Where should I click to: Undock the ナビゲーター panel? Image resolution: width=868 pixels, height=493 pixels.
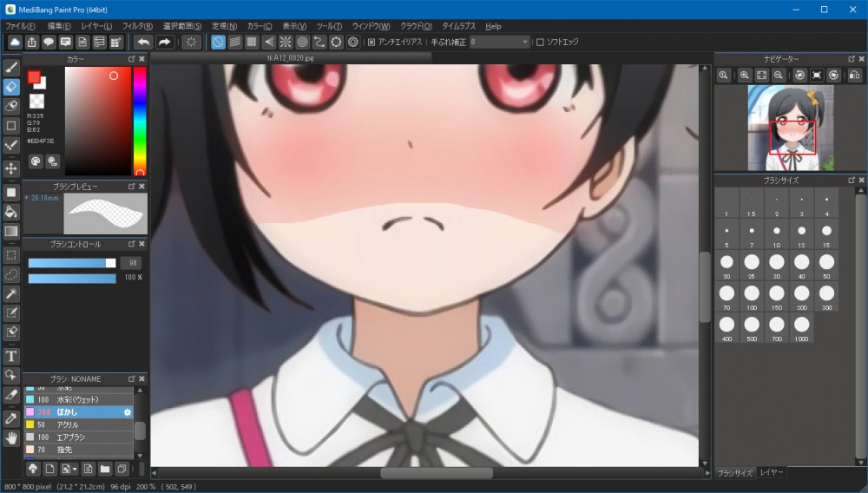coord(852,59)
